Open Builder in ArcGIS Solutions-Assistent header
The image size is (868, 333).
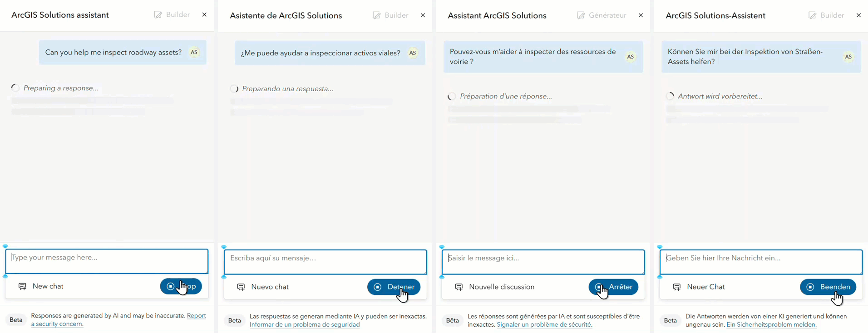[x=826, y=15]
